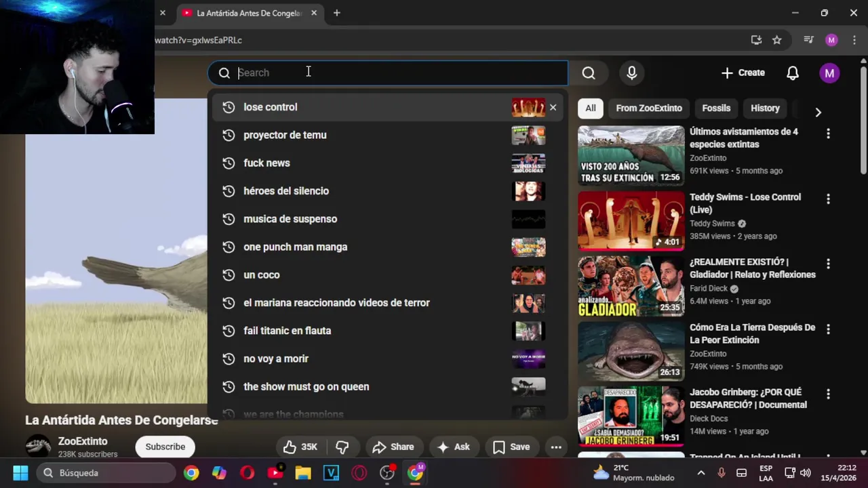Viewport: 868px width, 488px height.
Task: Open the YouTube account avatar menu
Action: (x=829, y=73)
